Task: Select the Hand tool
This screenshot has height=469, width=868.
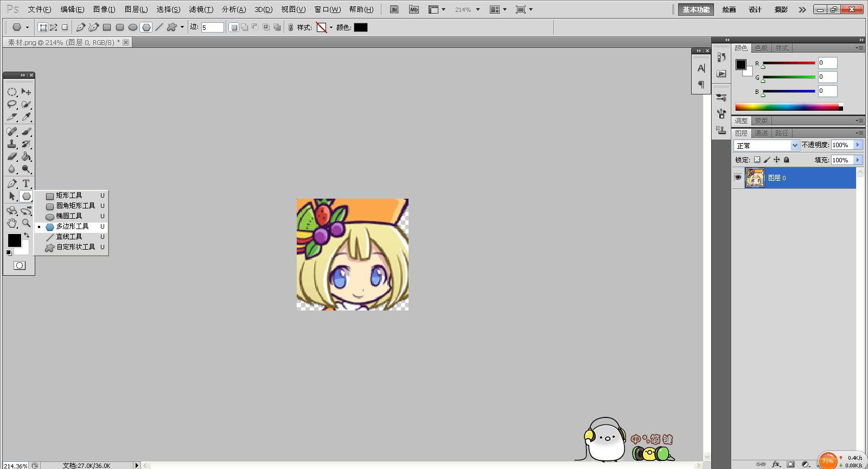Action: tap(12, 223)
